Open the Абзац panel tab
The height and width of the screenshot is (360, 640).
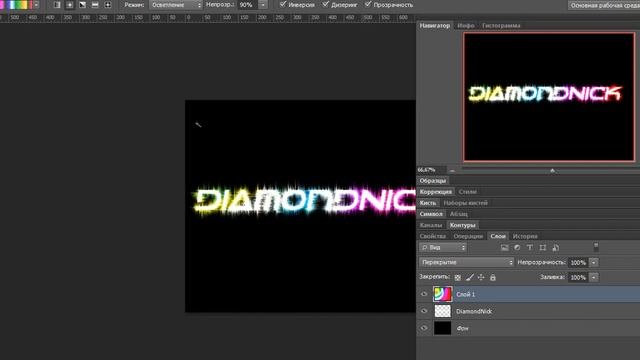(x=459, y=214)
